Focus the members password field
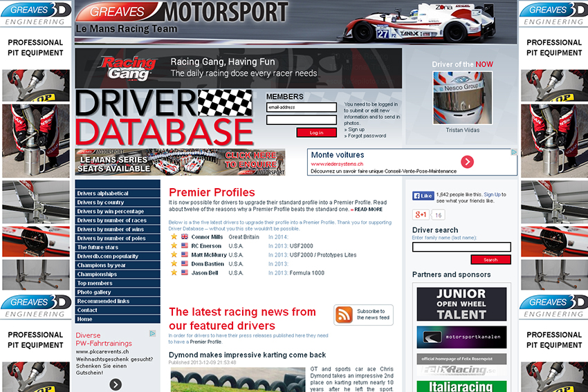 [302, 120]
